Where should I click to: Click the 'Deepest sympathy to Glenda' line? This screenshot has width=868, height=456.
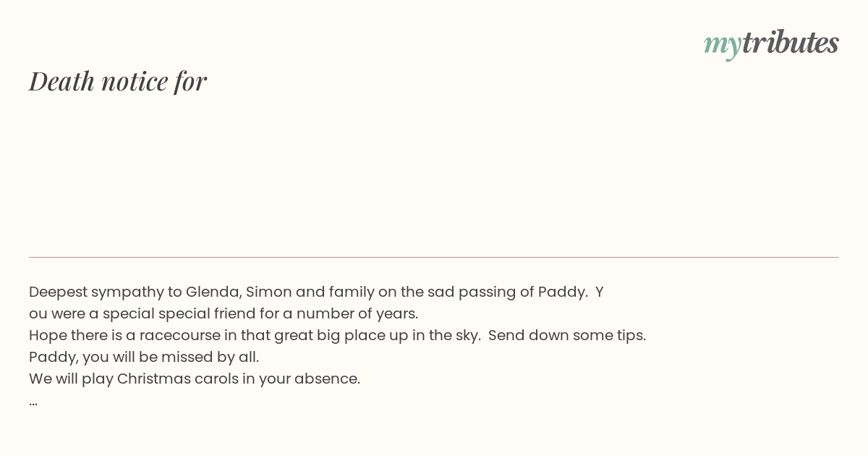pos(316,292)
